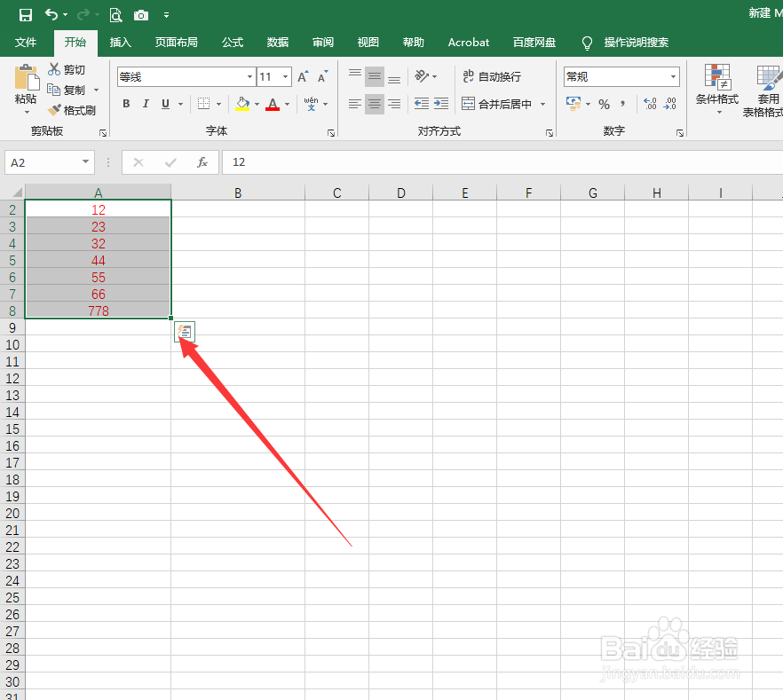
Task: Click the camera screenshot icon
Action: (141, 15)
